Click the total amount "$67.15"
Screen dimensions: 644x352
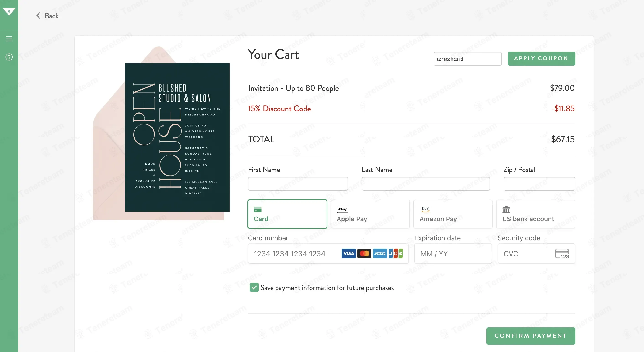[563, 139]
